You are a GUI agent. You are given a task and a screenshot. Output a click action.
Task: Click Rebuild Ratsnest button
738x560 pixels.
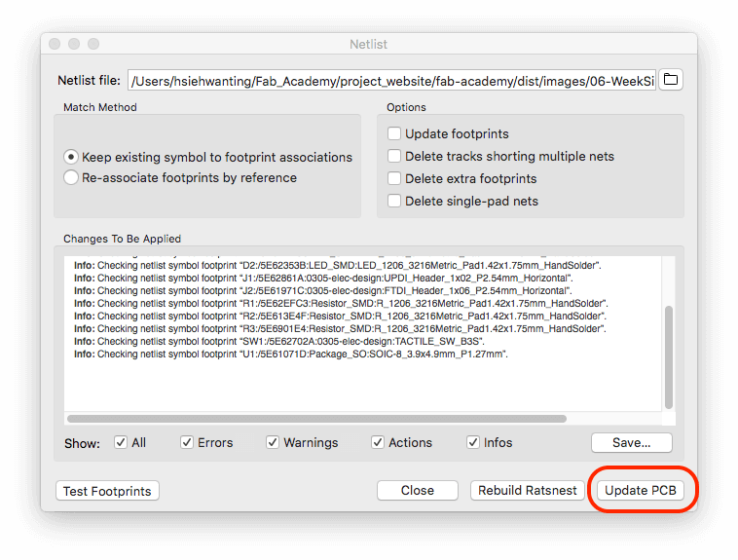(x=527, y=491)
